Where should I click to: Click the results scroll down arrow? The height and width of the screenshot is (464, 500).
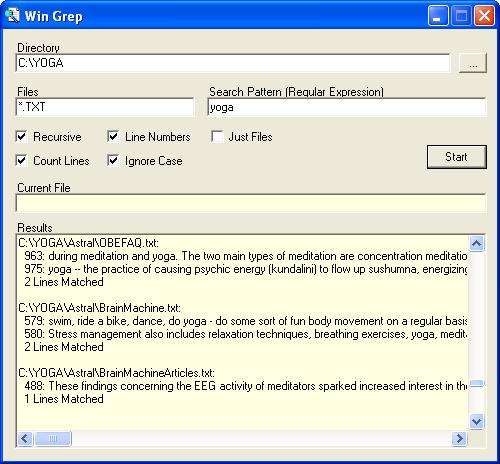[x=477, y=422]
